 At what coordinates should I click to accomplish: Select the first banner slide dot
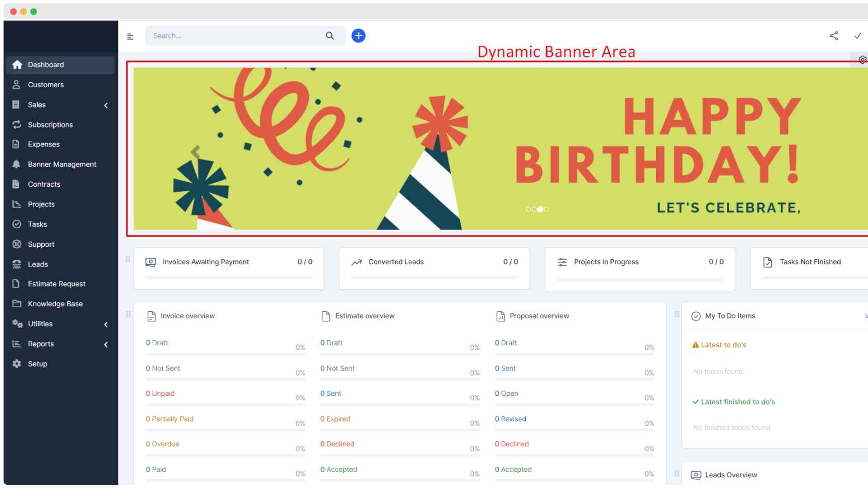pyautogui.click(x=528, y=209)
